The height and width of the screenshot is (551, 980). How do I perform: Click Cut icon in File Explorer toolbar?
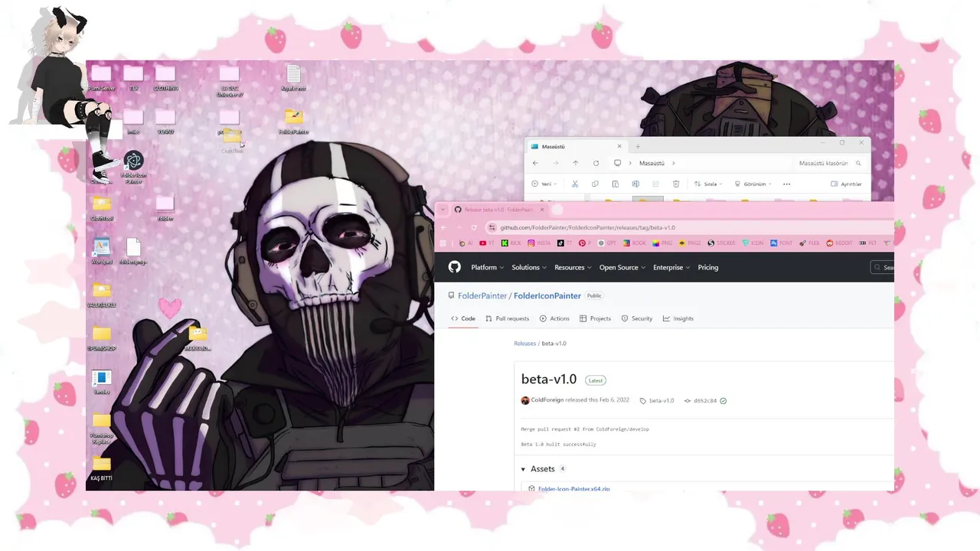pyautogui.click(x=575, y=184)
